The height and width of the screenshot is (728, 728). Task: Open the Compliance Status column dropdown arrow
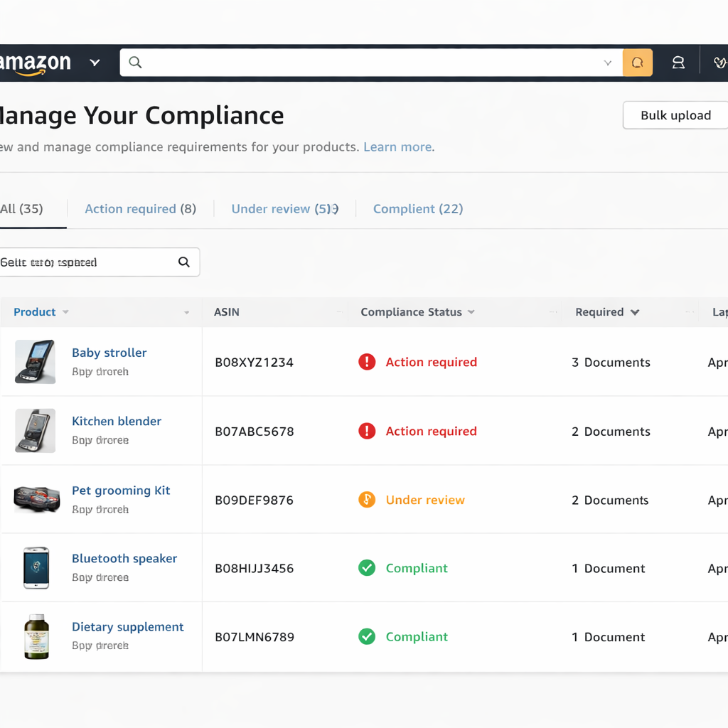pos(472,312)
